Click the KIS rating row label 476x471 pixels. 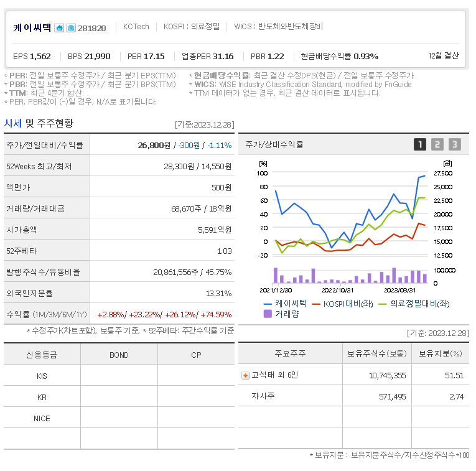[x=42, y=376]
